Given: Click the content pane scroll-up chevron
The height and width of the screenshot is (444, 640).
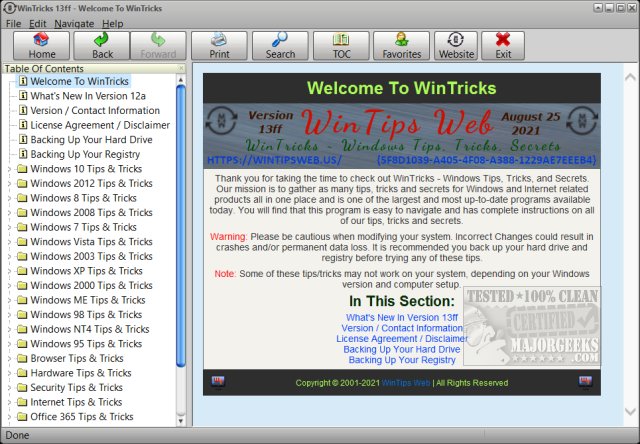Looking at the screenshot, I should (630, 77).
